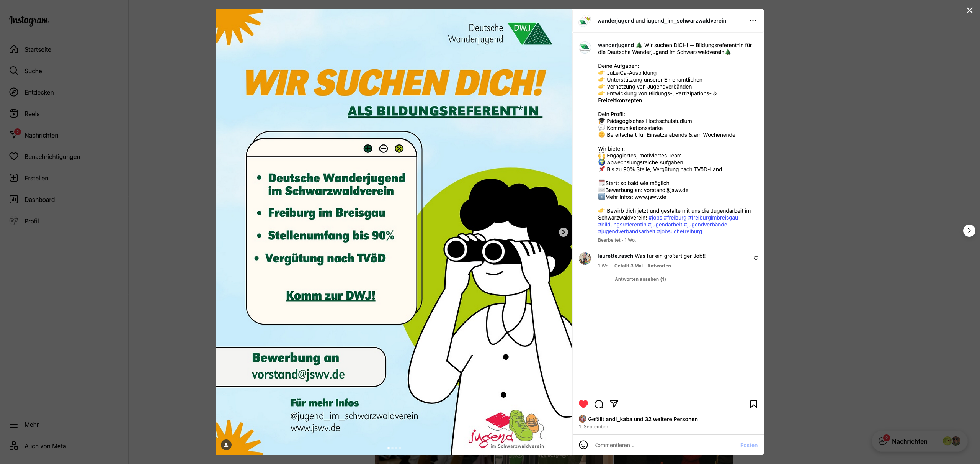
Task: Open 32 weitere Personen likes list
Action: coord(671,419)
